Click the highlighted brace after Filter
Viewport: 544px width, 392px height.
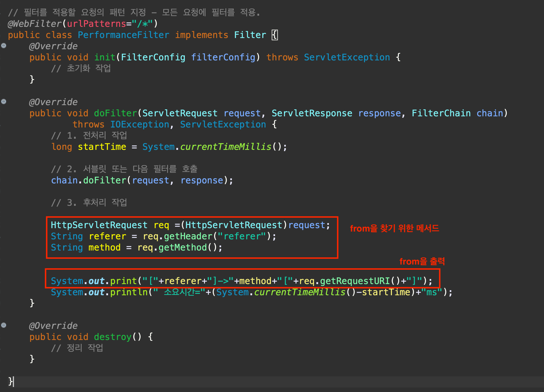click(x=275, y=35)
